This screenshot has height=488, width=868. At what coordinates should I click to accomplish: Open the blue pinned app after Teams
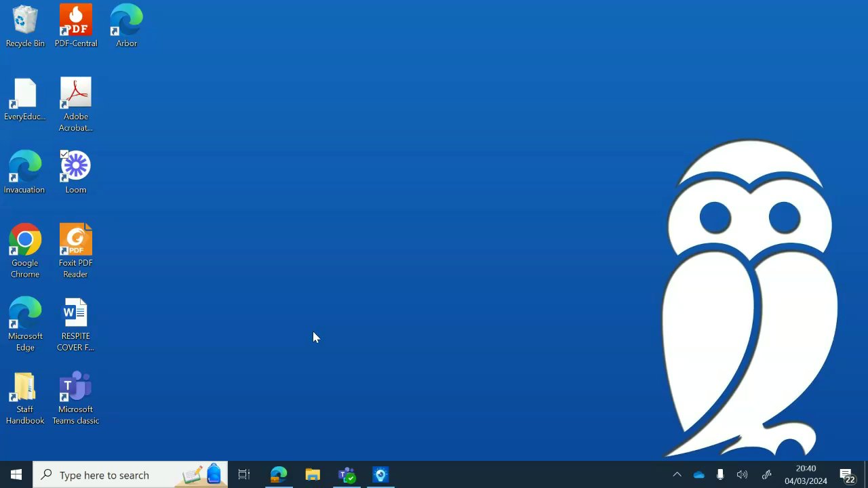(x=380, y=475)
